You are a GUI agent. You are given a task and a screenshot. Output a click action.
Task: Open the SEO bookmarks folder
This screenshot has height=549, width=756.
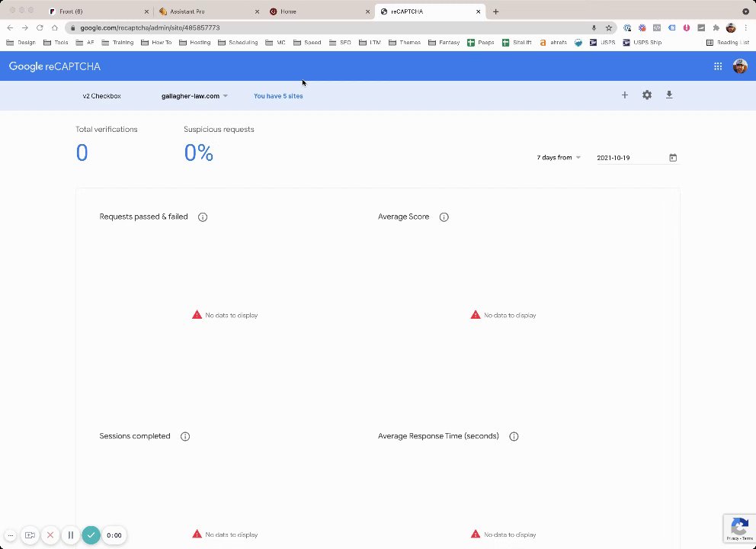coord(340,43)
